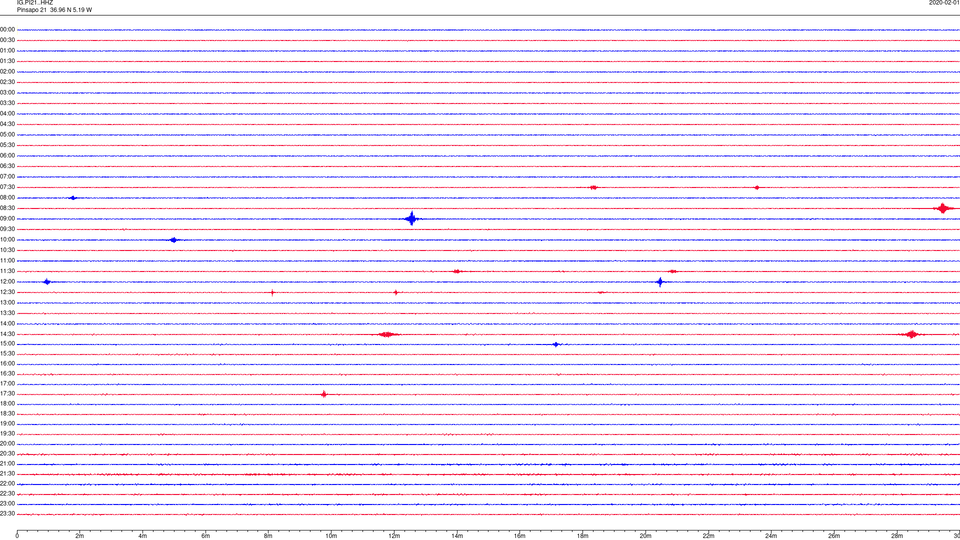Click the red spike near 12m on the 12:30 trace
The image size is (960, 540).
click(396, 293)
